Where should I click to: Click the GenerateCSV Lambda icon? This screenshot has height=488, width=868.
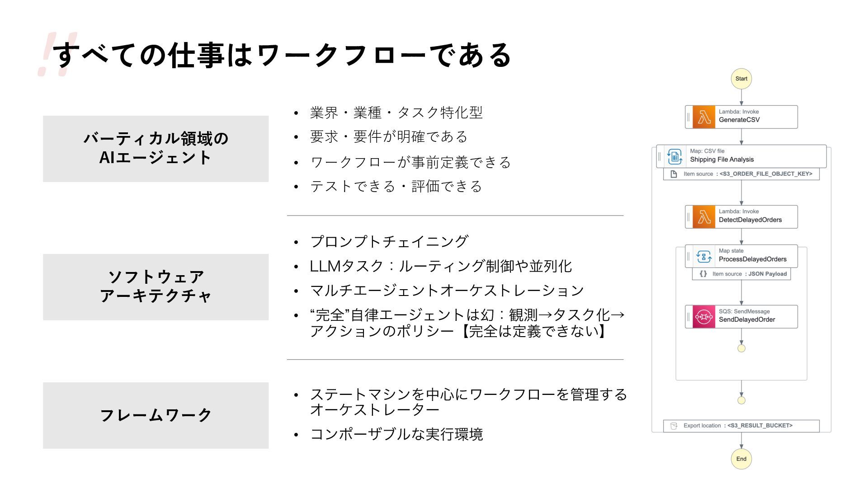(x=704, y=117)
